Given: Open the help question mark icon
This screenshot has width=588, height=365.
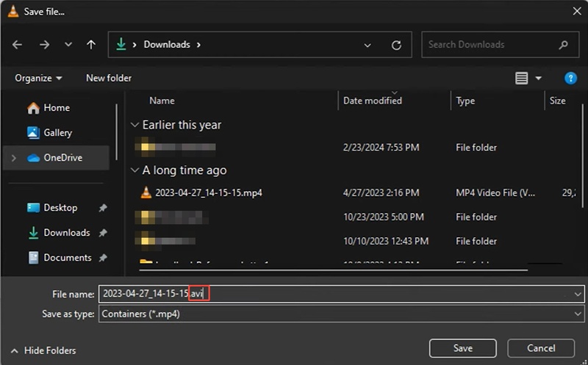Looking at the screenshot, I should [570, 79].
